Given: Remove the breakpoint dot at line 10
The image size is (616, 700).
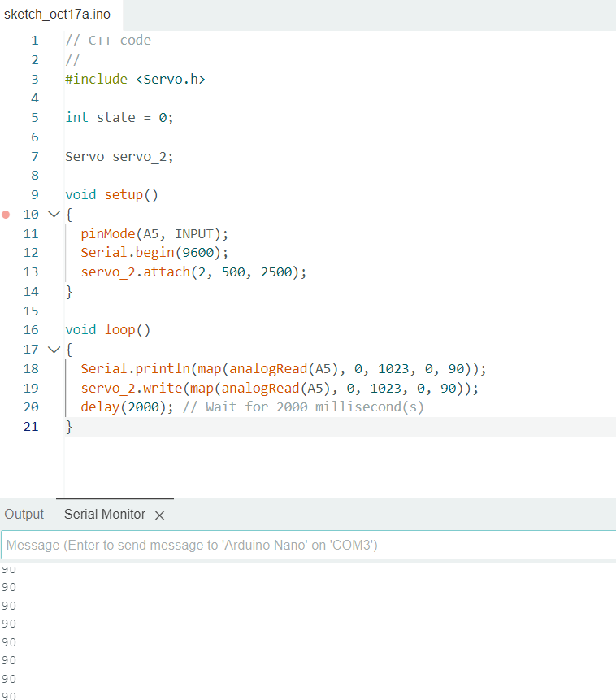Looking at the screenshot, I should pos(6,215).
